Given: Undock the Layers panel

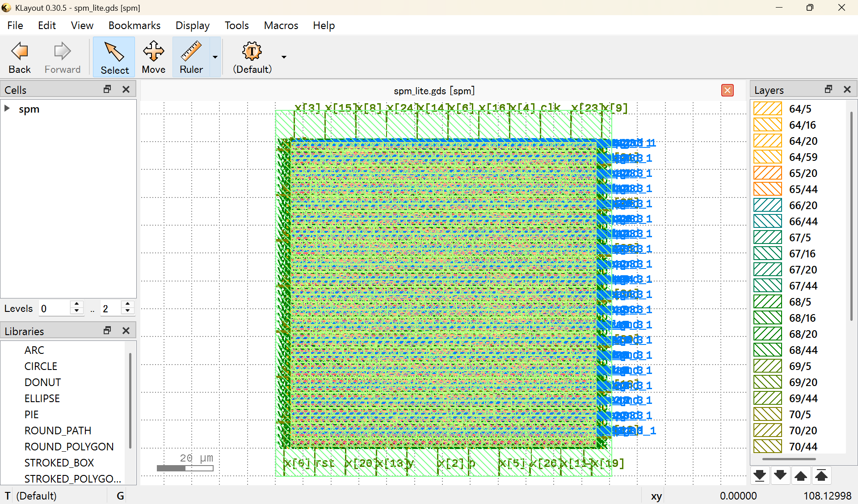Looking at the screenshot, I should click(x=829, y=89).
